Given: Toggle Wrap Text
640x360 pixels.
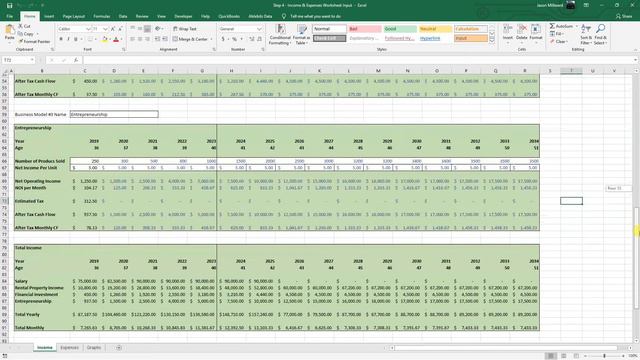Looking at the screenshot, I should (x=184, y=29).
